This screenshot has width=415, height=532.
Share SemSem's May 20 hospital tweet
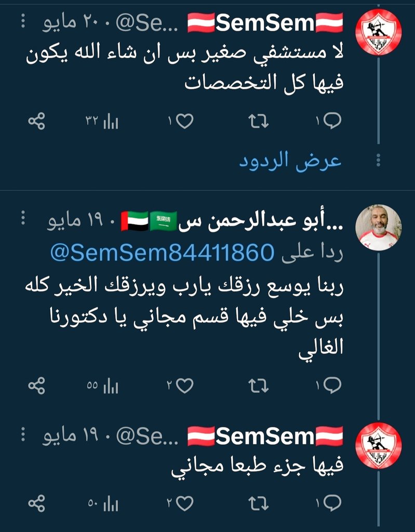(x=37, y=122)
